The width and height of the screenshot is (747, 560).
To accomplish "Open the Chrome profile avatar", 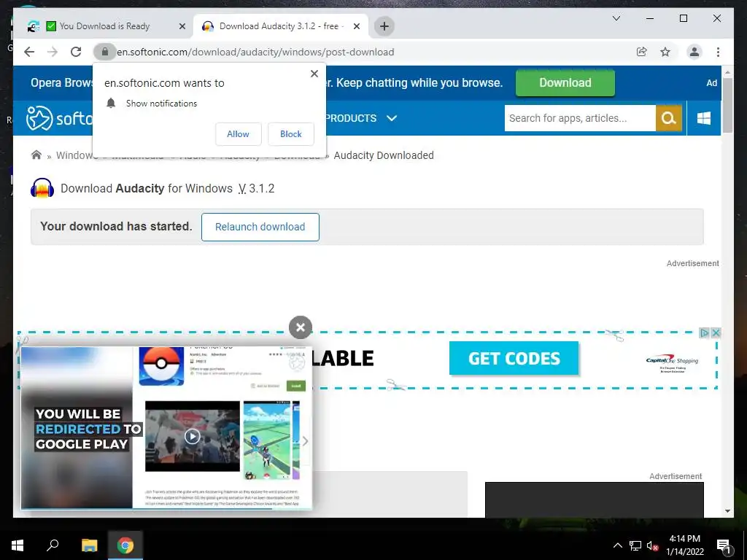I will (694, 52).
